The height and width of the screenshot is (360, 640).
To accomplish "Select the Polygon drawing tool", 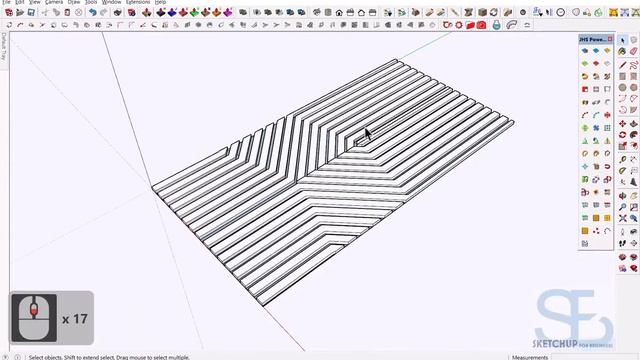I will pos(633,87).
